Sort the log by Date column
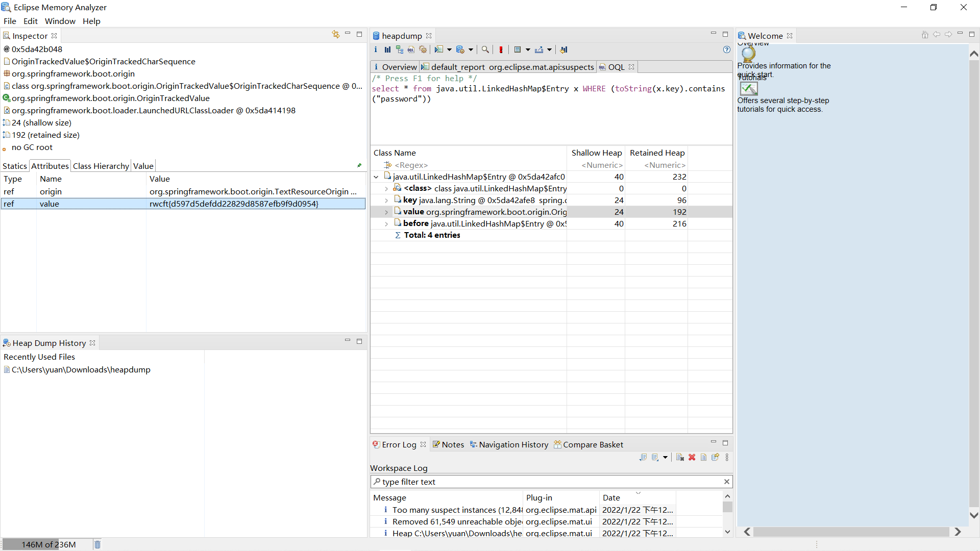This screenshot has width=980, height=551. coord(638,497)
